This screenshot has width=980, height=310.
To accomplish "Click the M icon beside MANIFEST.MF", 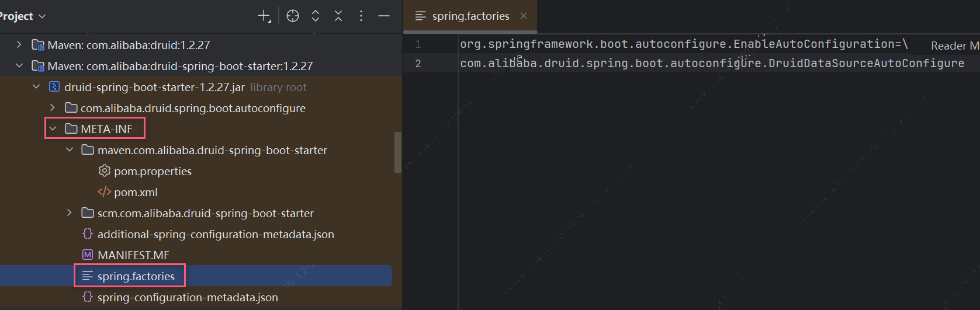I will coord(88,255).
